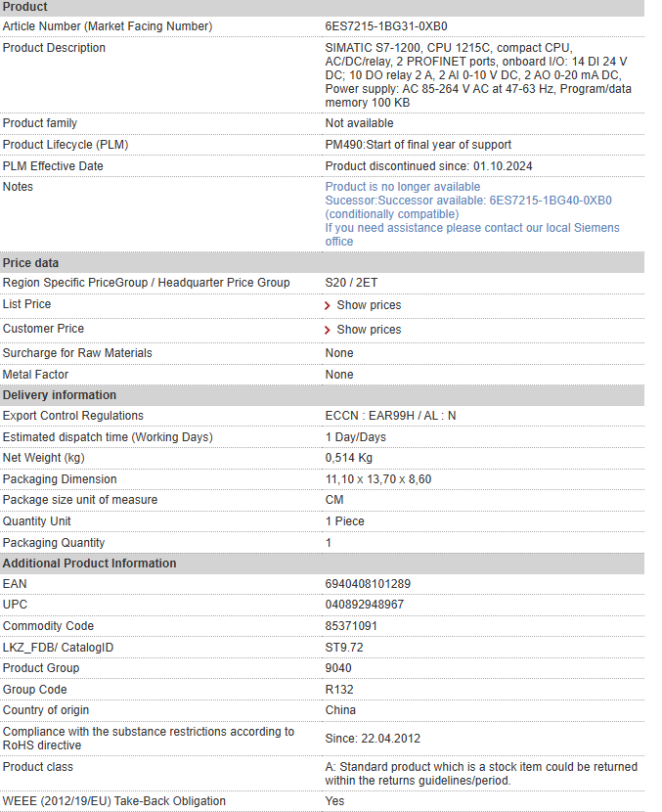Click the 'Notes' row label
This screenshot has height=812, width=662.
[x=18, y=187]
